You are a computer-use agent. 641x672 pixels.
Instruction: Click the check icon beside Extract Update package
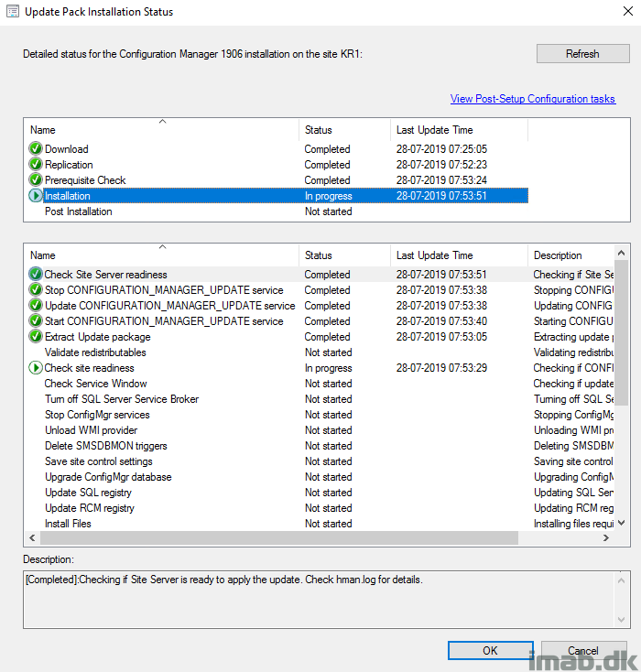36,336
